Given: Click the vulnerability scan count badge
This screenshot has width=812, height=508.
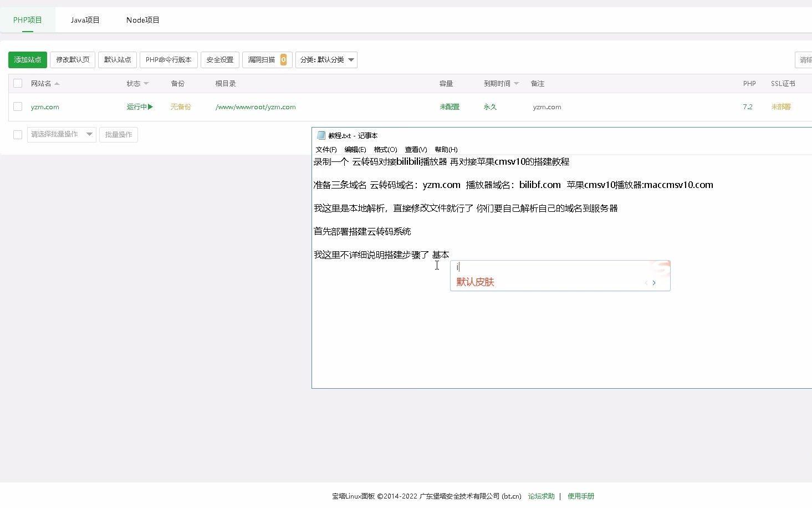Looking at the screenshot, I should 283,60.
